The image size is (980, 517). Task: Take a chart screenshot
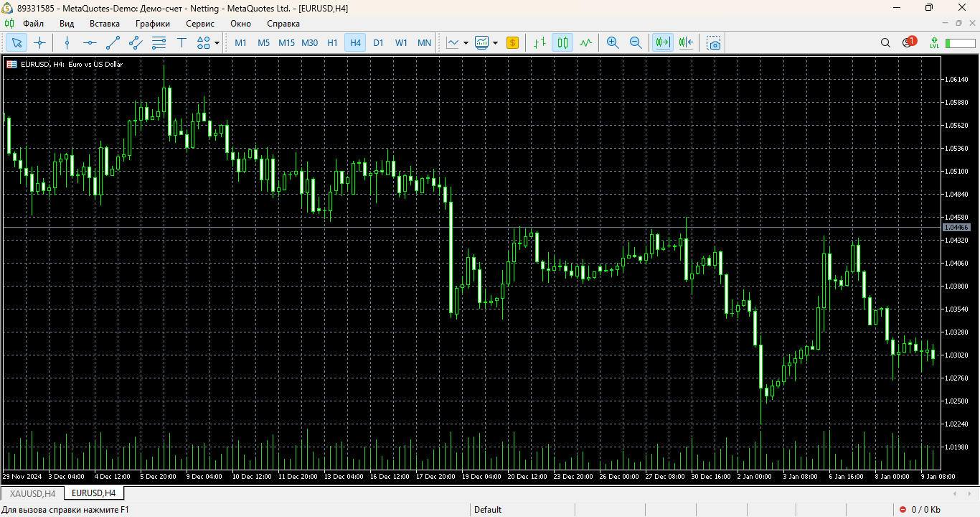[713, 43]
